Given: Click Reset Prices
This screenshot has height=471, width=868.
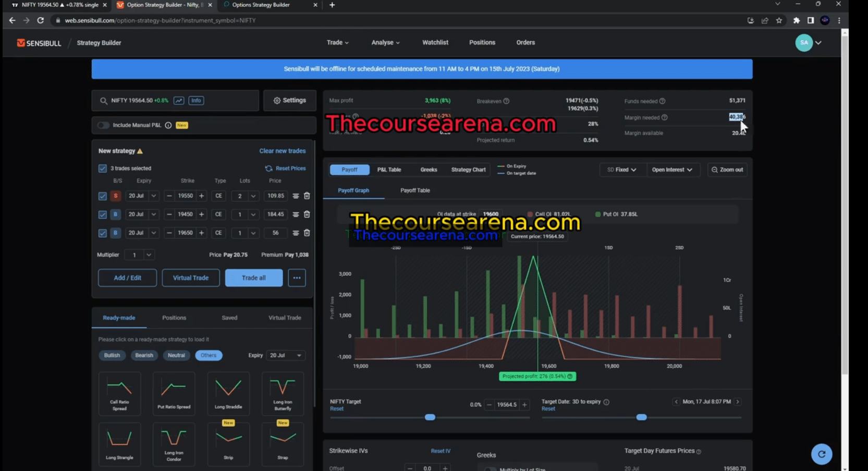Looking at the screenshot, I should (x=286, y=168).
